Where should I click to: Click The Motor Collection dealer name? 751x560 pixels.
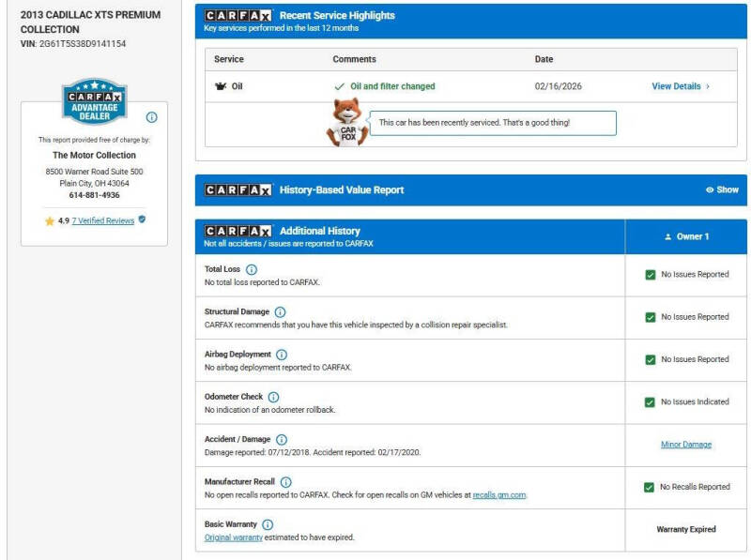(95, 155)
